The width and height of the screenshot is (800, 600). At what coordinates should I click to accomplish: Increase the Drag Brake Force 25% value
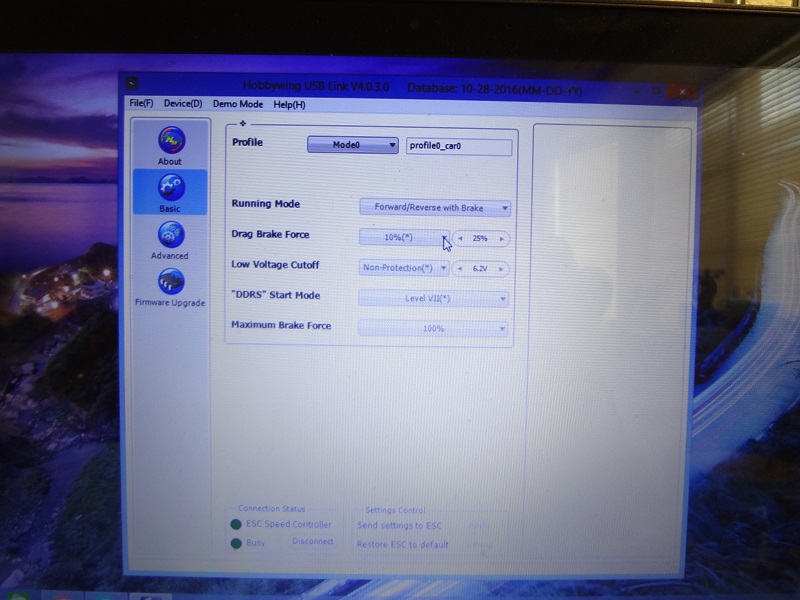(x=502, y=239)
